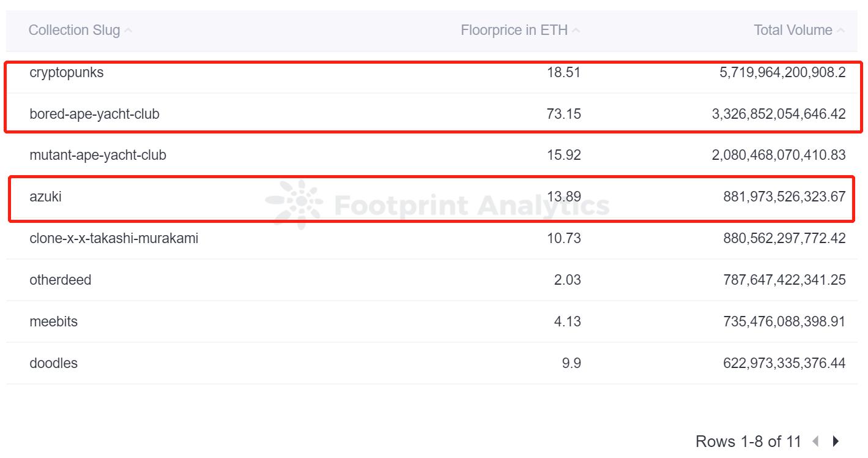868x458 pixels.
Task: Click the sort chevron beside Collection Slug
Action: [x=128, y=31]
